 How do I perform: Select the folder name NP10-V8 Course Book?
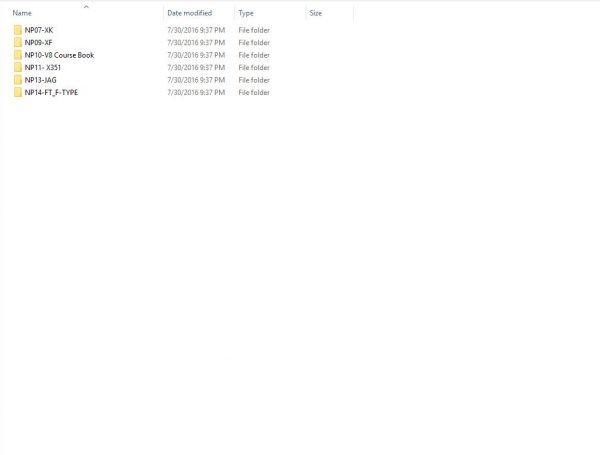coord(59,55)
